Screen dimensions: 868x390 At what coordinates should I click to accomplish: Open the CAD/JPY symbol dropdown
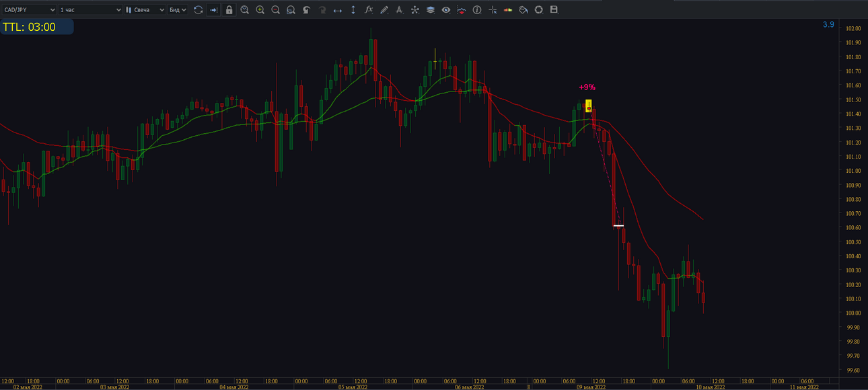tap(29, 10)
